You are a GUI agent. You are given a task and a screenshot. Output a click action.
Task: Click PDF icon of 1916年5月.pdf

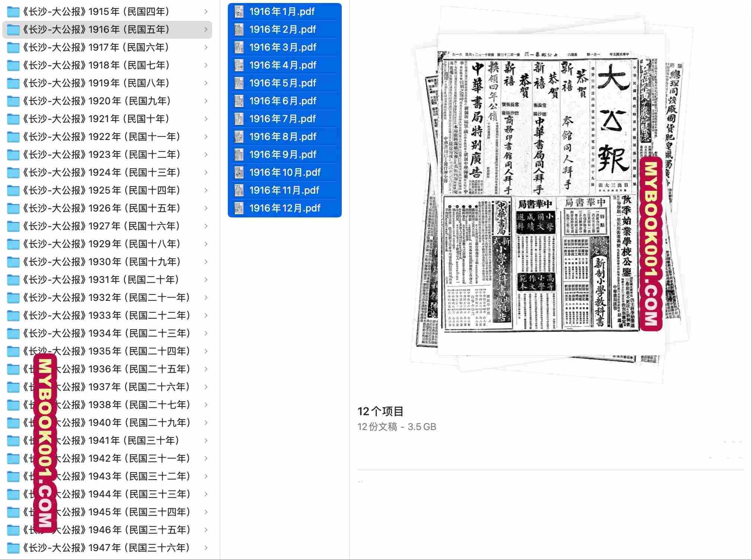(x=239, y=83)
